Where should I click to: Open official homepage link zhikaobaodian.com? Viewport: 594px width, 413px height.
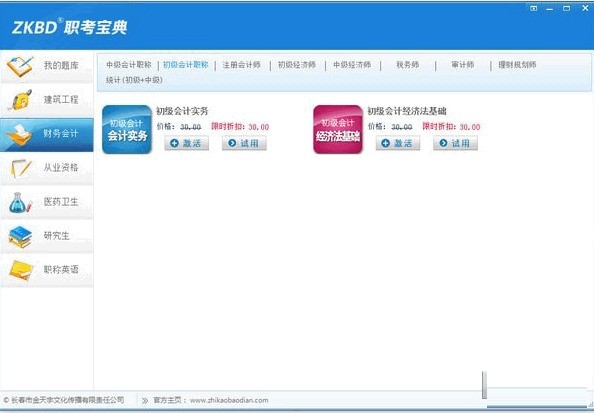(229, 400)
